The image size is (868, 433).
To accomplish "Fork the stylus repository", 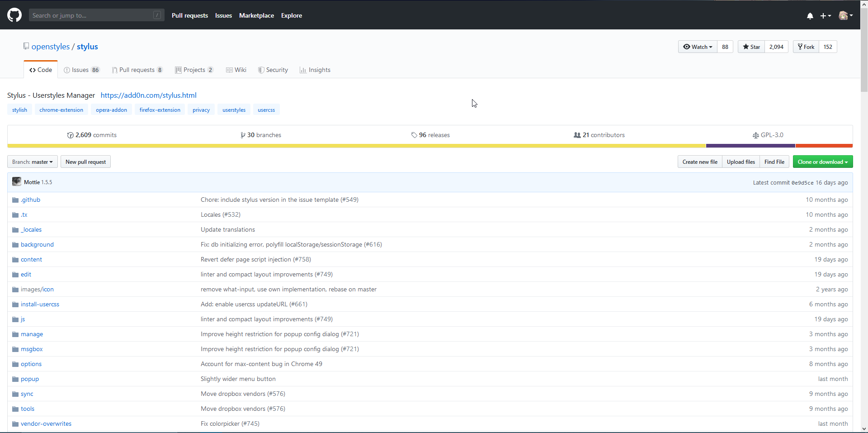I will coord(806,47).
